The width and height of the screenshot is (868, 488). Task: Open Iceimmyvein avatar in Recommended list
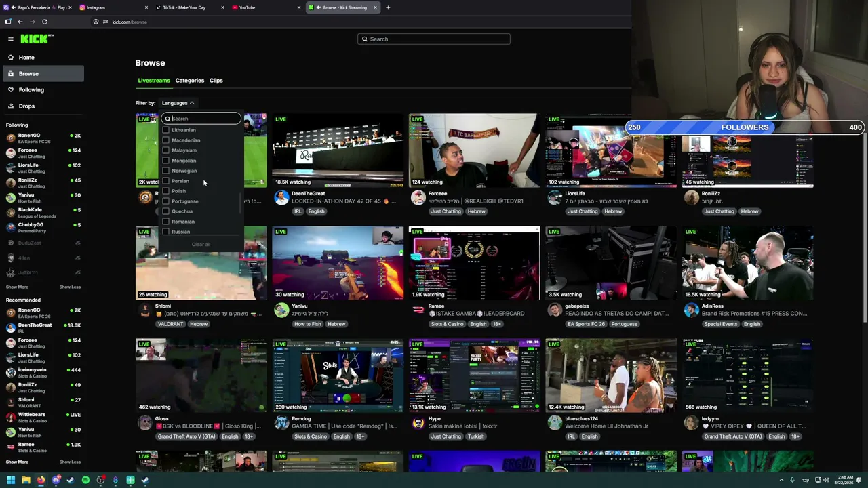pyautogui.click(x=11, y=373)
